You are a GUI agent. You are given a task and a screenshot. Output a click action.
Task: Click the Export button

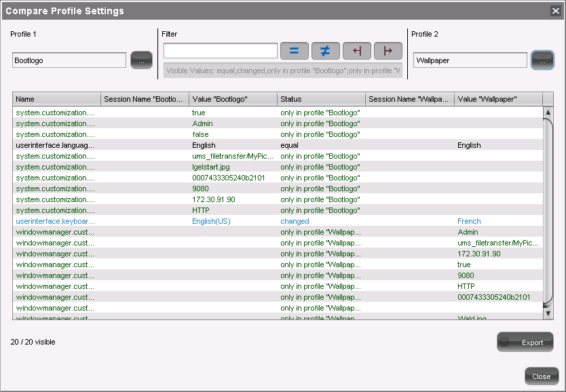click(x=525, y=342)
